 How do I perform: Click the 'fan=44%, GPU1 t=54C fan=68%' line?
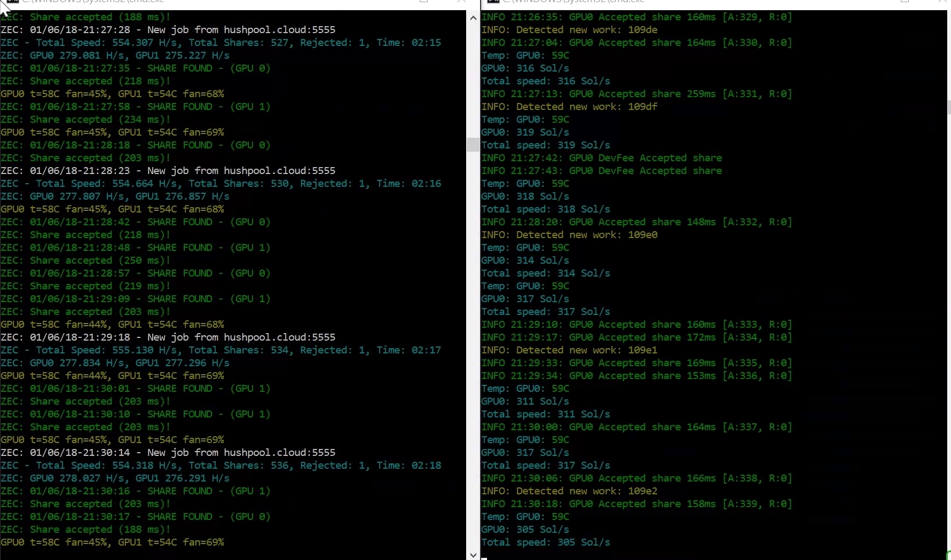coord(113,325)
